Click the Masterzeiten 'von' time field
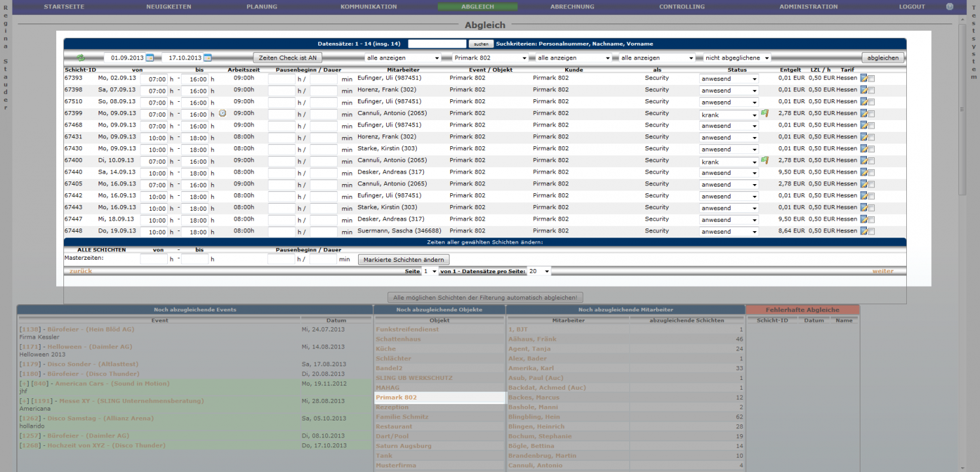The image size is (980, 472). 154,260
